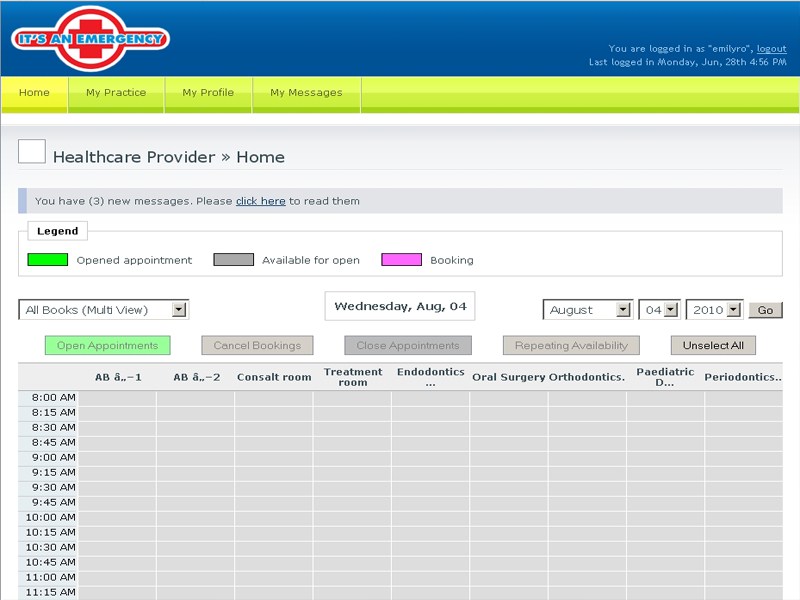Screen dimensions: 800x600
Task: Click the second AB column header ending –2
Action: coord(196,377)
